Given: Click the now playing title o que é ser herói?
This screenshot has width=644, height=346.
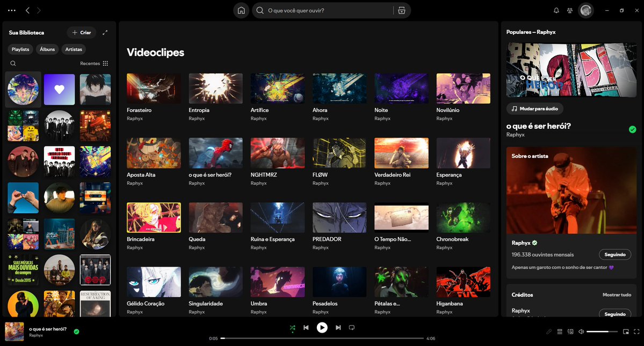Looking at the screenshot, I should [x=48, y=329].
